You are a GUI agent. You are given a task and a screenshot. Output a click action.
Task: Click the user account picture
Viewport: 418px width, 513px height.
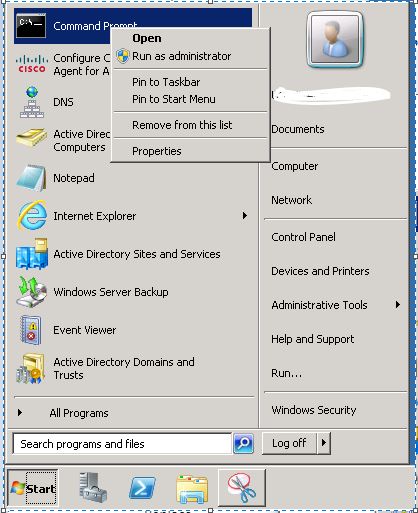(334, 39)
